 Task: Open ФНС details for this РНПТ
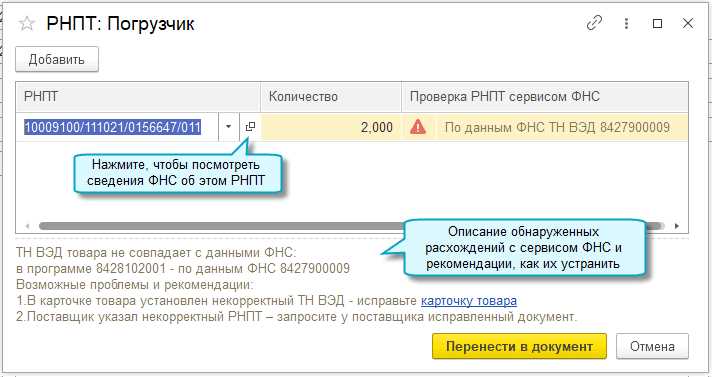[250, 127]
